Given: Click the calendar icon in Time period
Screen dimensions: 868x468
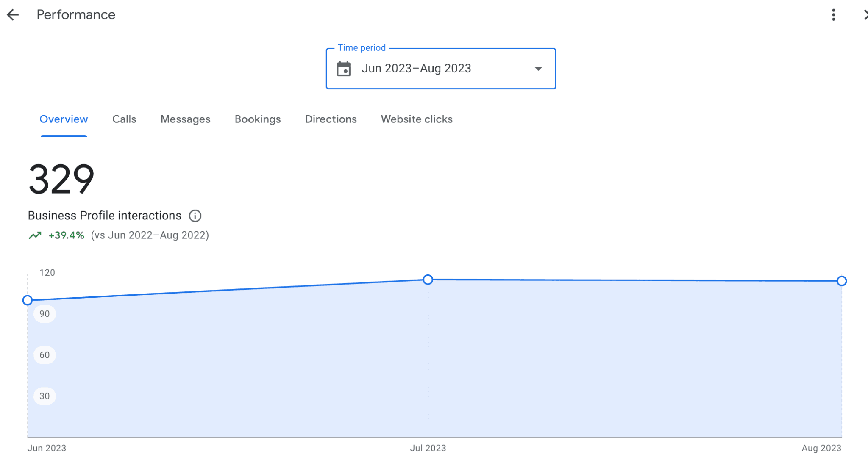Looking at the screenshot, I should tap(344, 69).
